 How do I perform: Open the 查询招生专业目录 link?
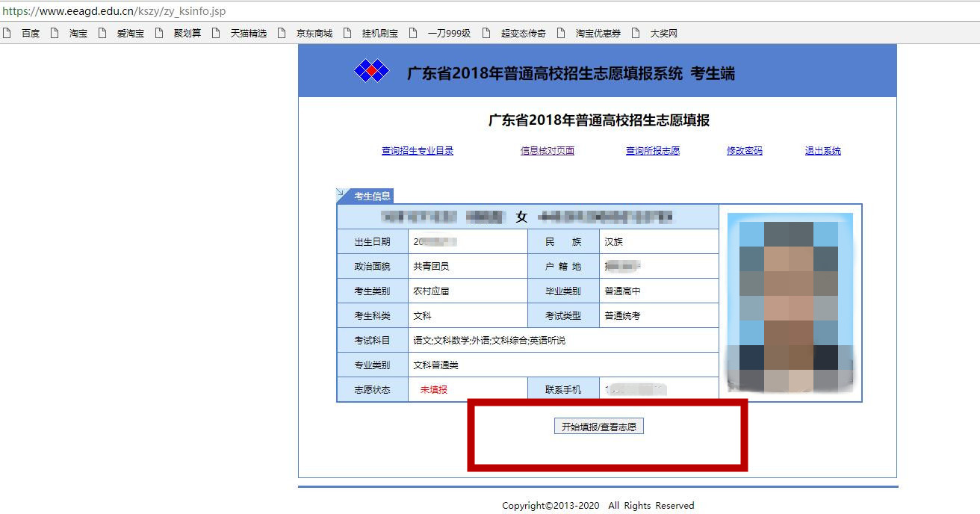pyautogui.click(x=418, y=151)
